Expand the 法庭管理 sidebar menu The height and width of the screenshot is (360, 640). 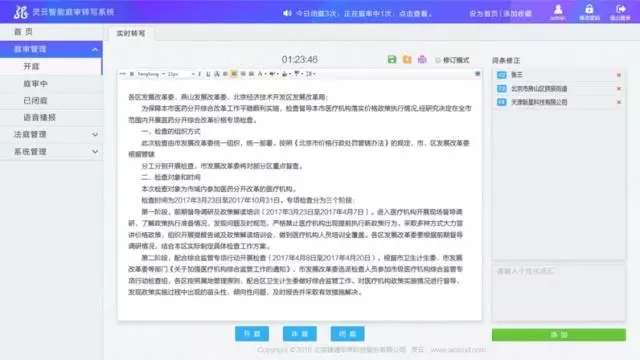point(51,134)
